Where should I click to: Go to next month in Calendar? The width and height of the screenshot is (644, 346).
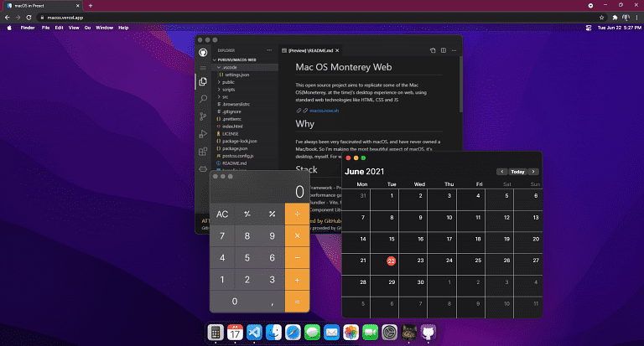coord(533,172)
